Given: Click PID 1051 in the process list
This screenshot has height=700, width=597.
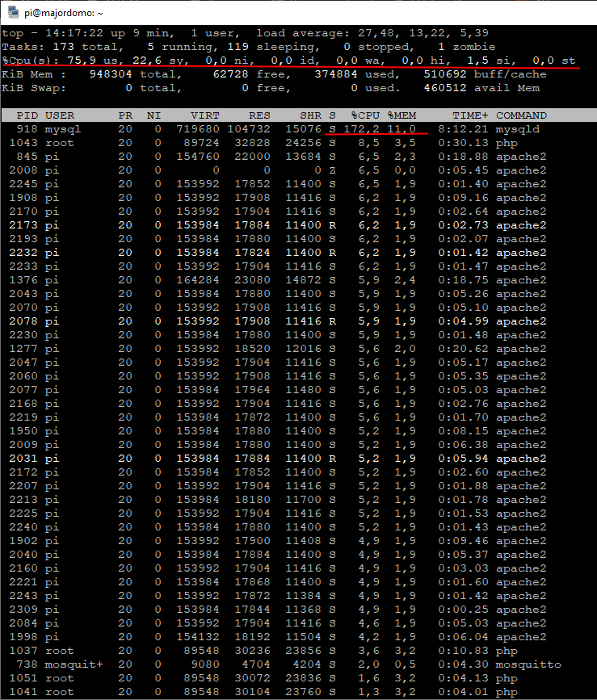Looking at the screenshot, I should click(23, 678).
